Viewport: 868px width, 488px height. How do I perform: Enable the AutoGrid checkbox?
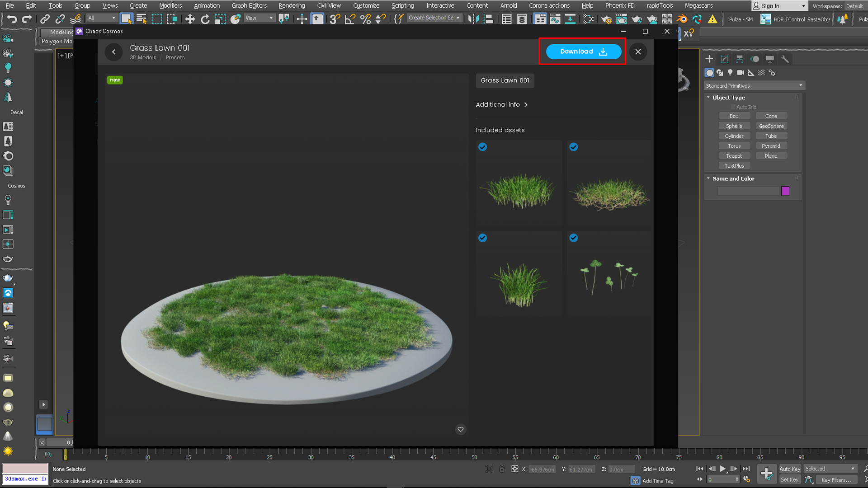click(733, 107)
